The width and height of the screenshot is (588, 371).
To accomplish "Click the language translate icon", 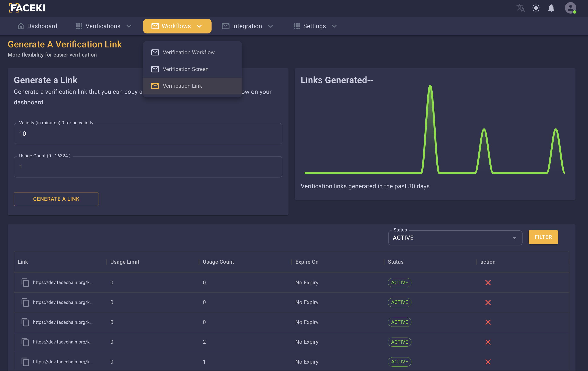I will click(x=520, y=8).
